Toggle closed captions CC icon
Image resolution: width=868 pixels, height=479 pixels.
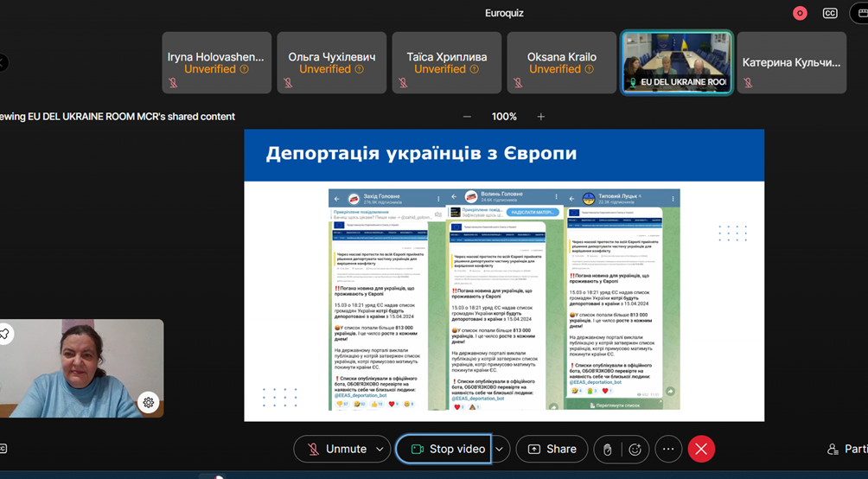[830, 13]
